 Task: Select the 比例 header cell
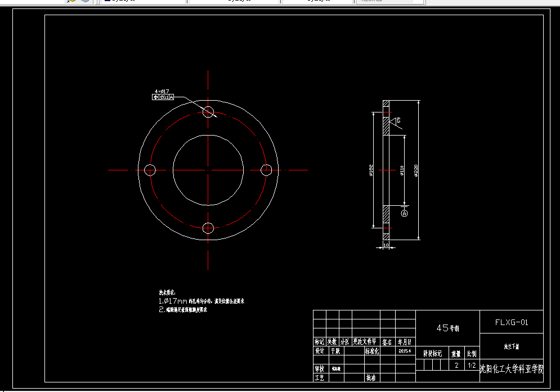point(472,353)
